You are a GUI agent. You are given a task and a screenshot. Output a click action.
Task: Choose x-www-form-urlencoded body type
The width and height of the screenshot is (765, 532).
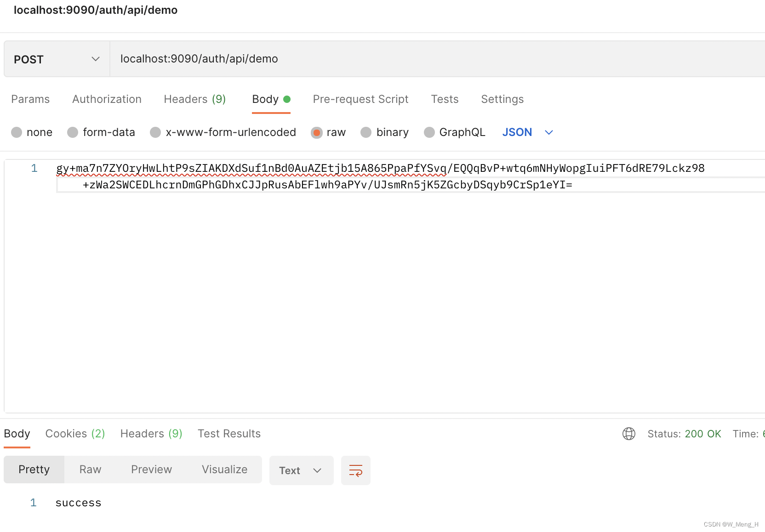pyautogui.click(x=155, y=132)
